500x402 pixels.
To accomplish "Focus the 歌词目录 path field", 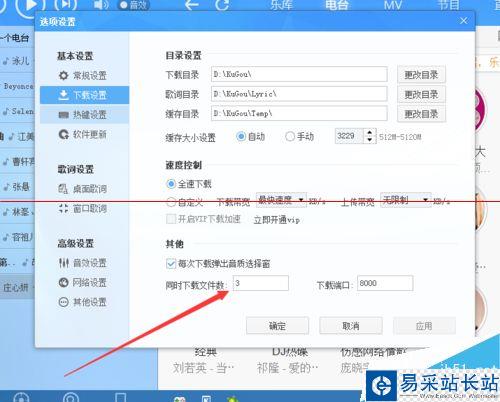I will coord(299,94).
